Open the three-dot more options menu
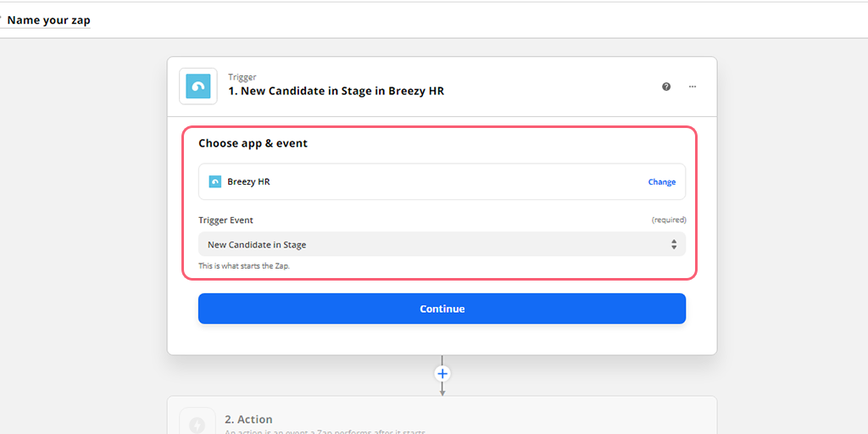 693,86
